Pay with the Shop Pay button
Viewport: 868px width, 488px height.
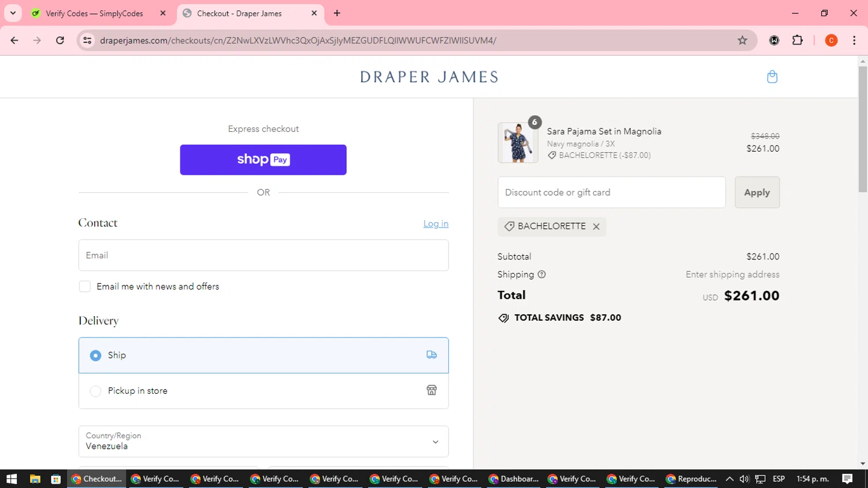263,160
